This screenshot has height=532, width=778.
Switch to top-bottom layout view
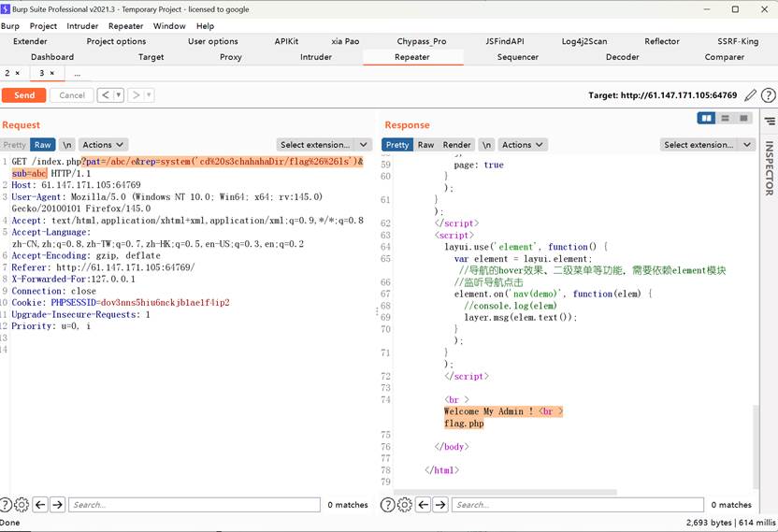click(725, 118)
